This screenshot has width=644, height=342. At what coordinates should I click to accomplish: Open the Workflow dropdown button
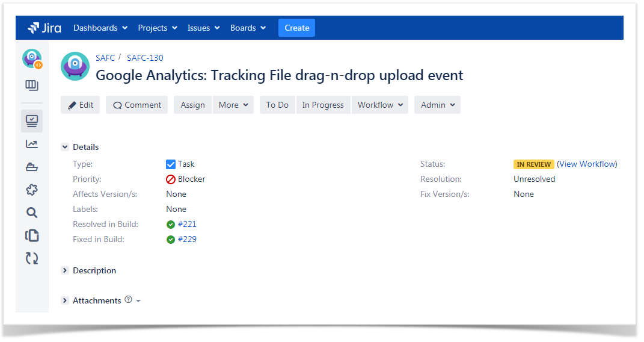(x=379, y=105)
